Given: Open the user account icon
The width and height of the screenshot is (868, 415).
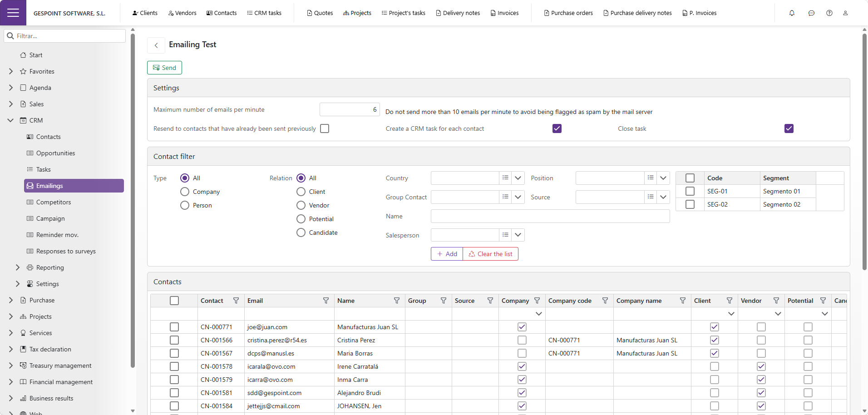Looking at the screenshot, I should (845, 13).
